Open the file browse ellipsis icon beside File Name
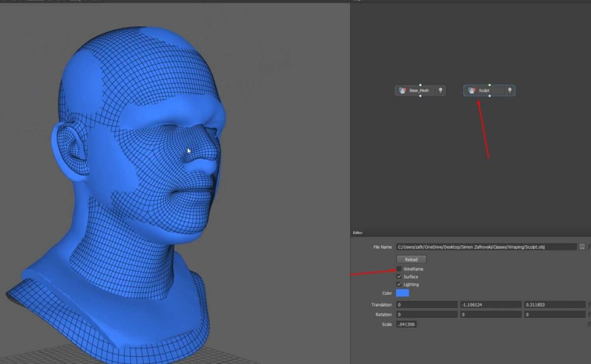 582,247
